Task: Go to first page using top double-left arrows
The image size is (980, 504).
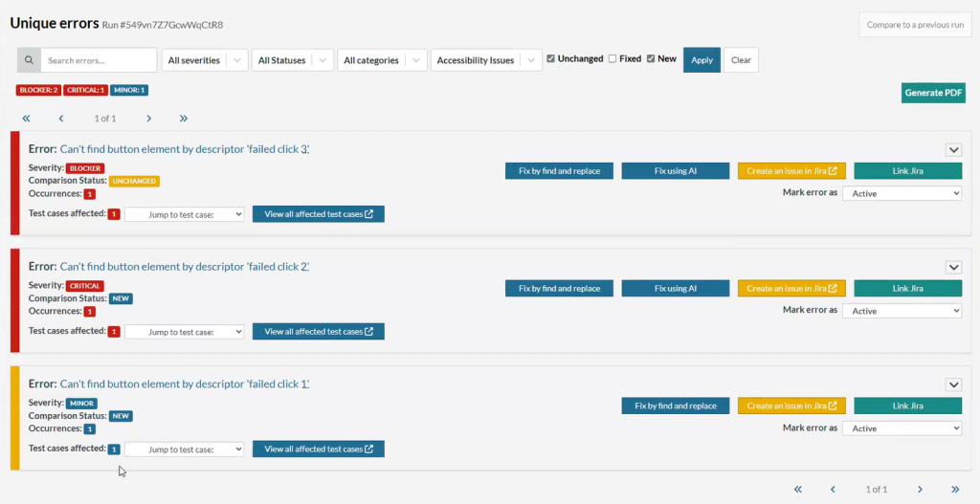Action: 26,119
